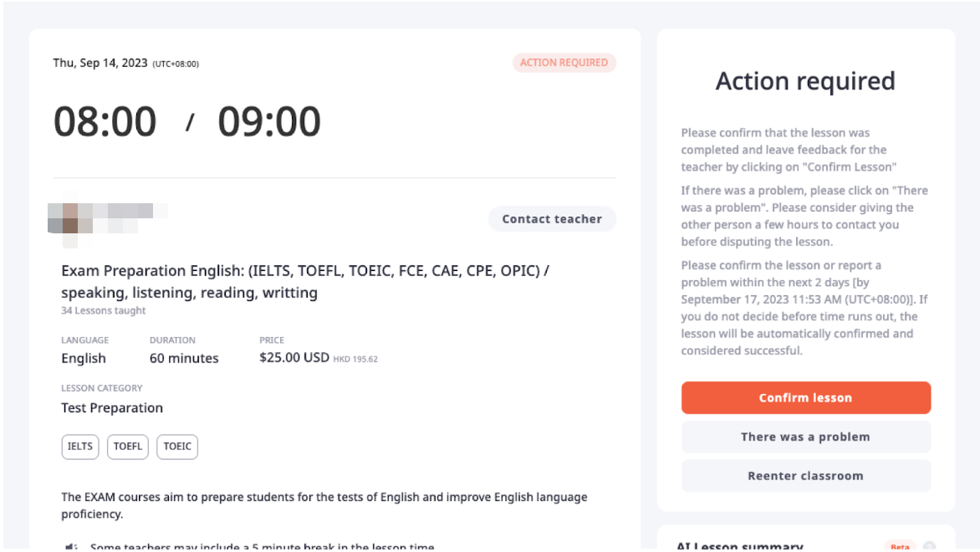Click the Beta badge near AI summary

tap(900, 546)
